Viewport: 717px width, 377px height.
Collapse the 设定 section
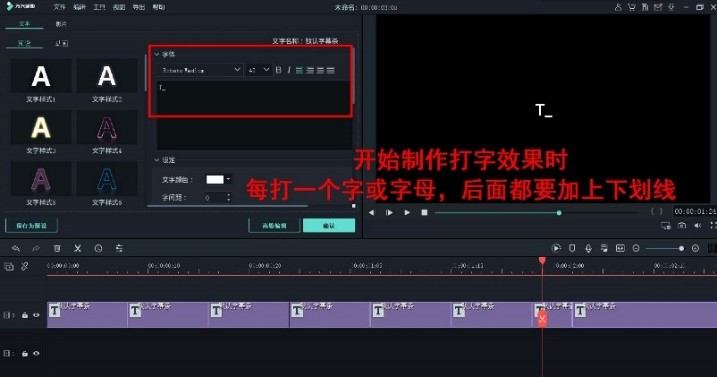click(x=157, y=160)
